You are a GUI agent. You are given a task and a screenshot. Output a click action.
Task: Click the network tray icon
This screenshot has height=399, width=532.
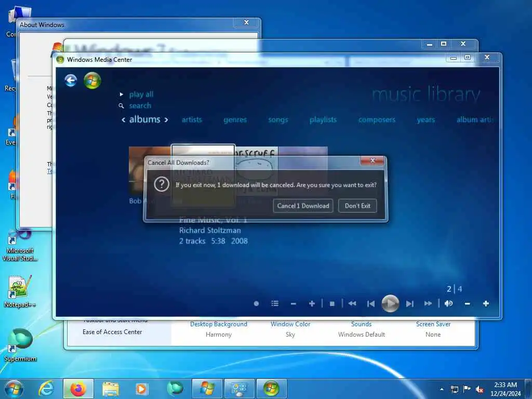click(x=454, y=389)
